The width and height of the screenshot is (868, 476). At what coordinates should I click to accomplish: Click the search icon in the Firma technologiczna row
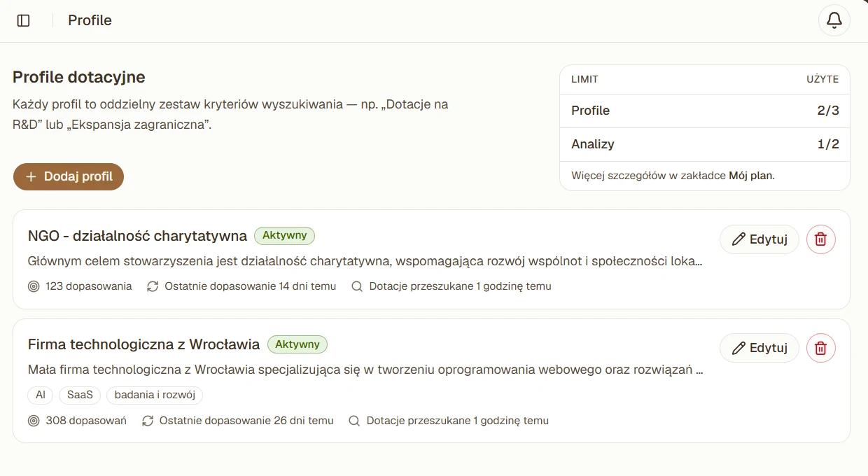pyautogui.click(x=354, y=421)
